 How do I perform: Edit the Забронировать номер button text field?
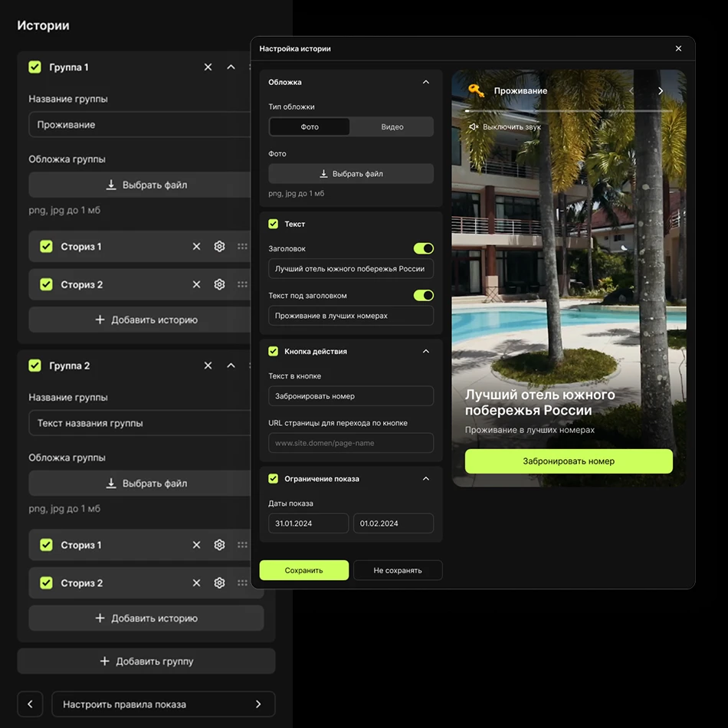[351, 396]
